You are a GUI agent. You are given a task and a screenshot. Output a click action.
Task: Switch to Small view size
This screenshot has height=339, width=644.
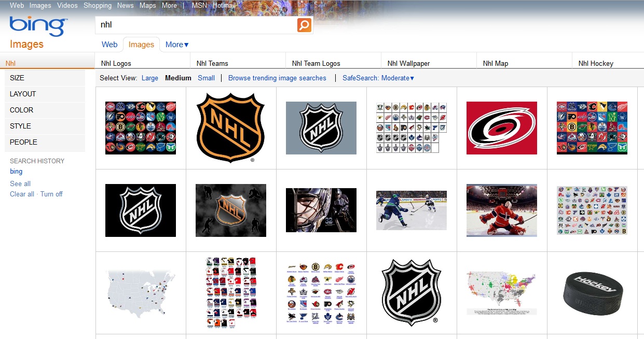[x=206, y=78]
